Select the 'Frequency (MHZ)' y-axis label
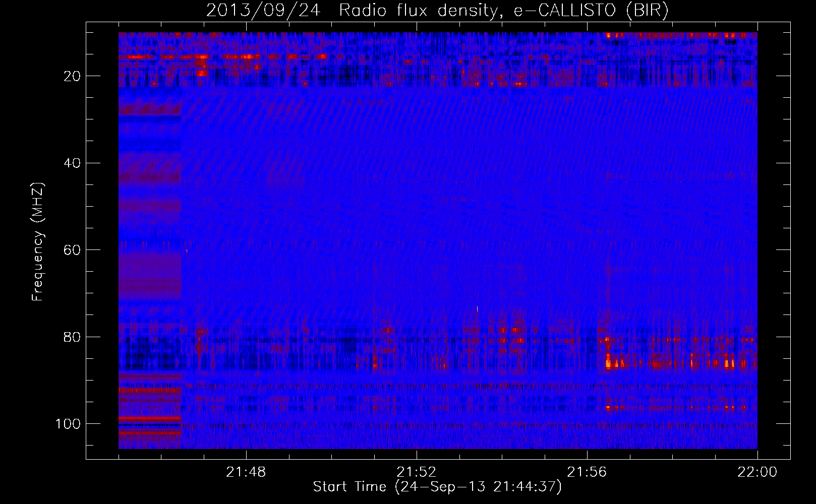Screen dimensions: 816x504 coord(38,242)
